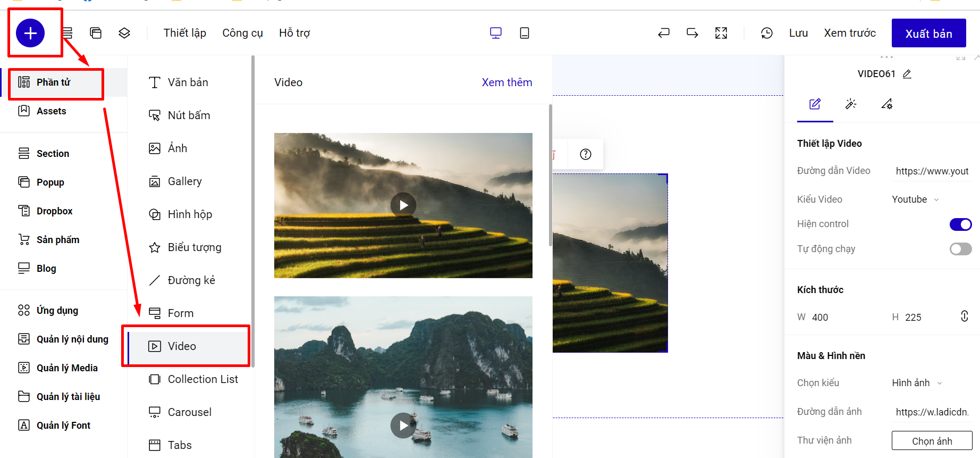The width and height of the screenshot is (980, 458).
Task: Click pencil icon to rename VIDEO61
Action: tap(907, 74)
